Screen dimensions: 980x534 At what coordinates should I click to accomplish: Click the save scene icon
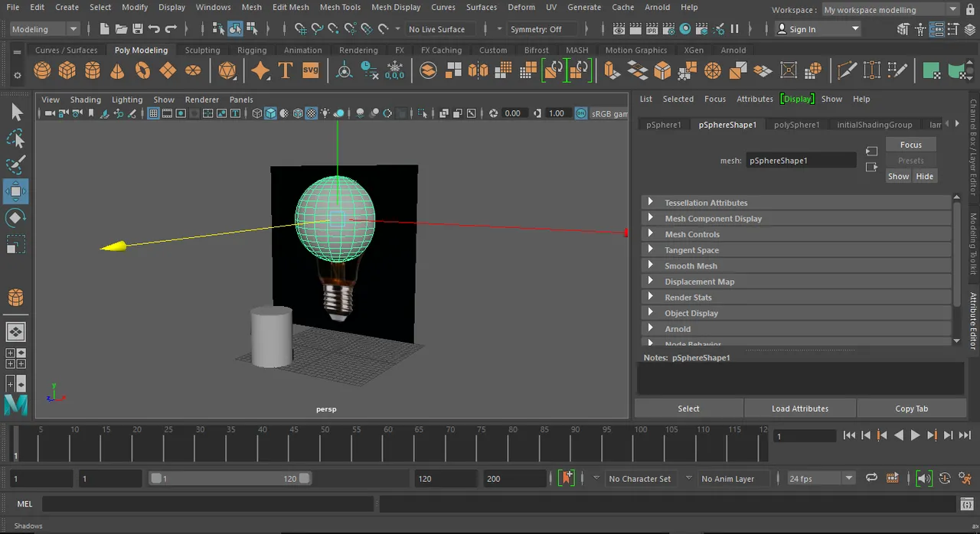(x=138, y=29)
